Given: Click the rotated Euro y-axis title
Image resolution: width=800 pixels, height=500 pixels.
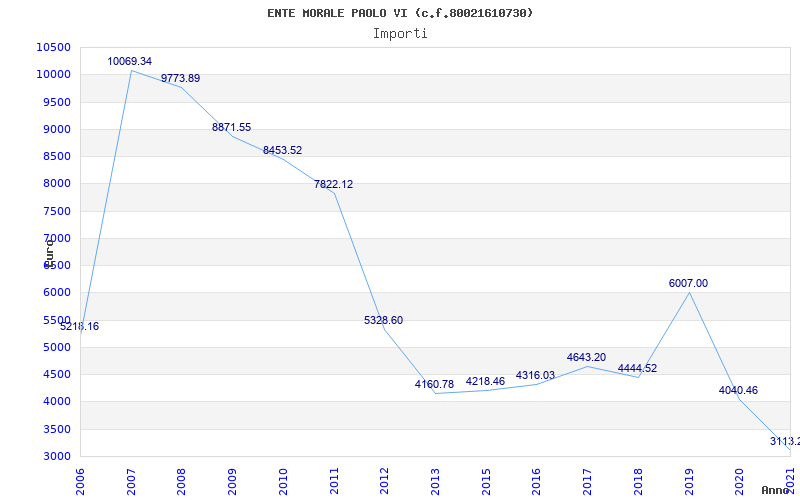Looking at the screenshot, I should point(49,254).
